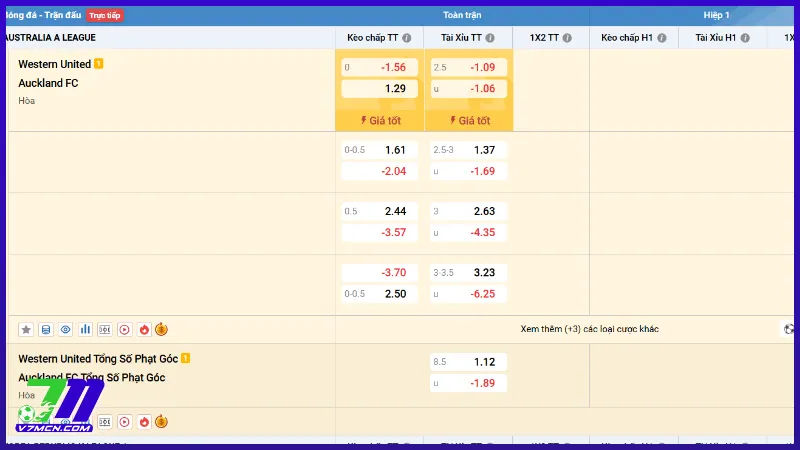Viewport: 800px width, 450px height.
Task: Play live stream icon in first match row
Action: (x=124, y=329)
